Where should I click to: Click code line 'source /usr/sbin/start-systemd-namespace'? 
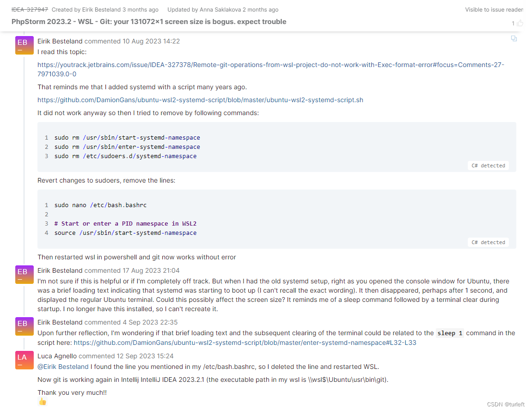tap(126, 233)
